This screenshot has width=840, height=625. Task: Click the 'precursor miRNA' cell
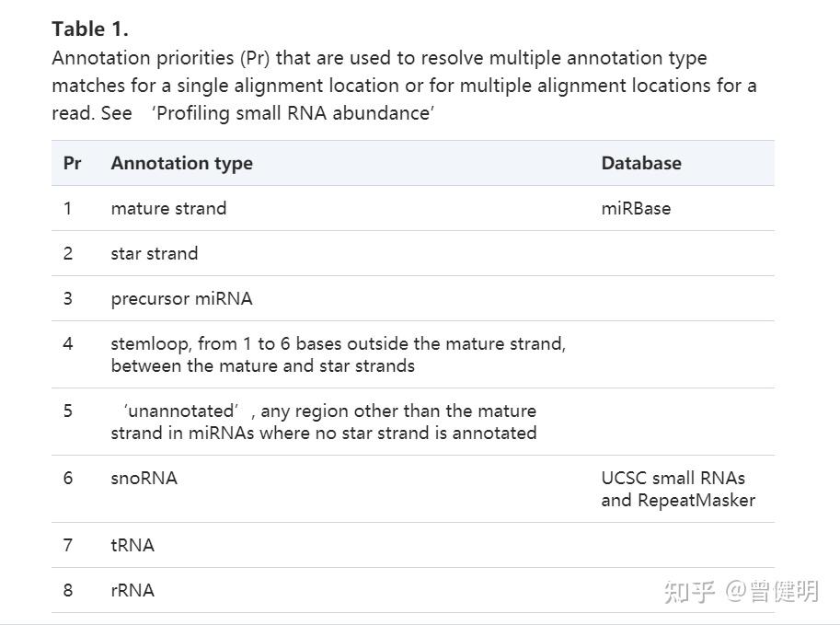click(x=181, y=298)
